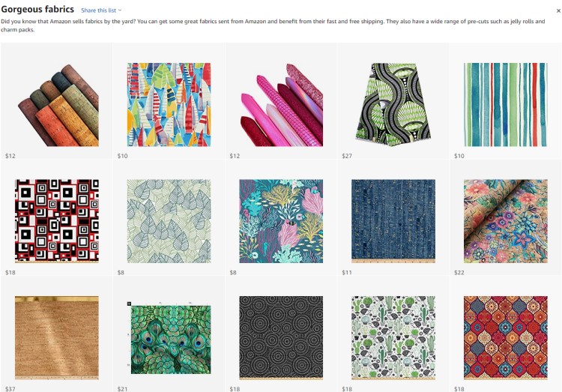Image resolution: width=562 pixels, height=392 pixels.
Task: Click the $37 price under tan cork
Action: [x=10, y=389]
